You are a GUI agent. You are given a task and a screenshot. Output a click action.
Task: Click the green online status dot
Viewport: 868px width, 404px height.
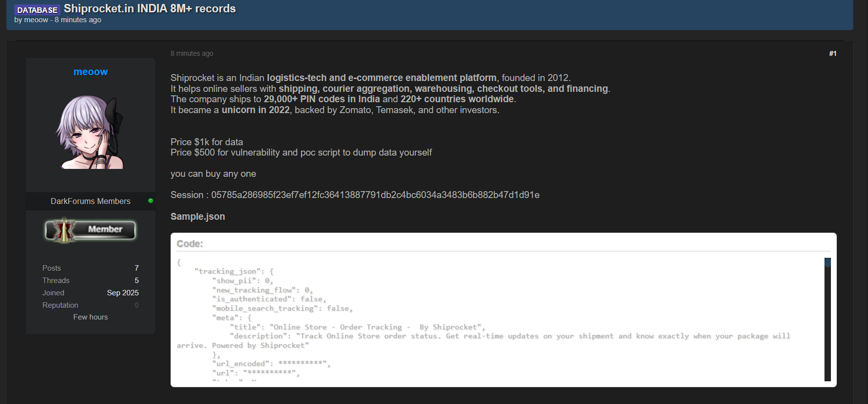(x=151, y=201)
